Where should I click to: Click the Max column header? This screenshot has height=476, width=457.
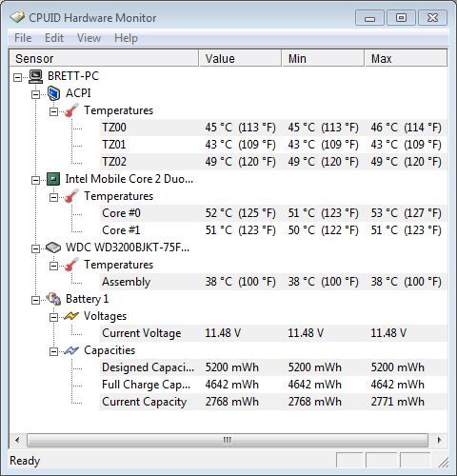(406, 58)
